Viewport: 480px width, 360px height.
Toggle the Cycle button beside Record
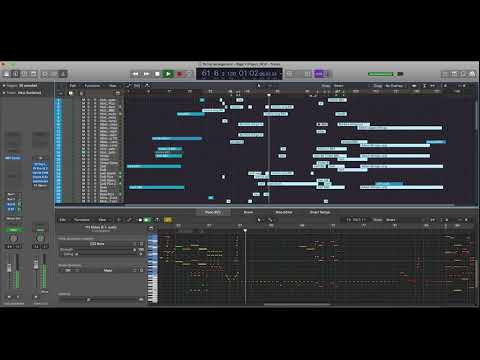(189, 74)
